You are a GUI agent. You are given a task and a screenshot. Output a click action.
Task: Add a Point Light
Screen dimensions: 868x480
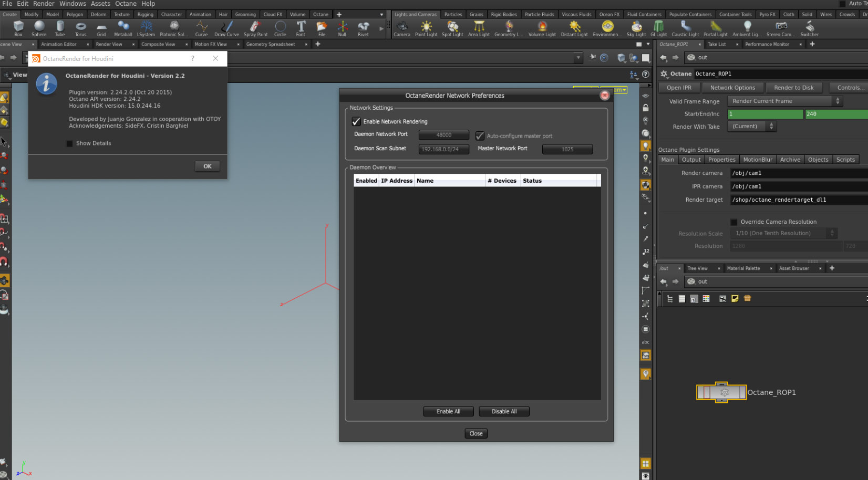pos(426,28)
